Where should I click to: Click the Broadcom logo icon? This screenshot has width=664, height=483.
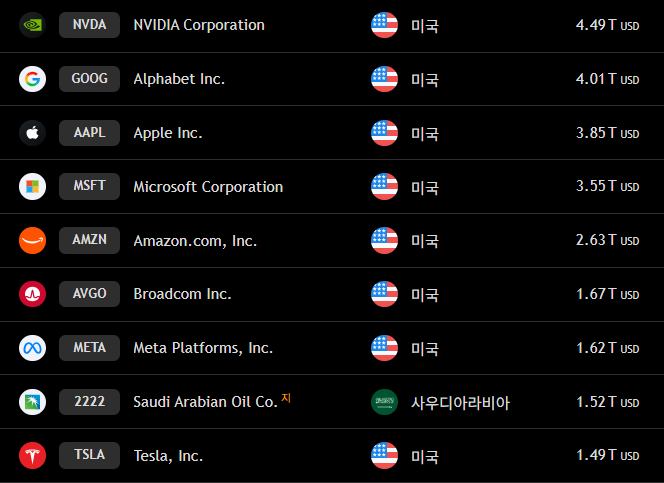point(33,294)
